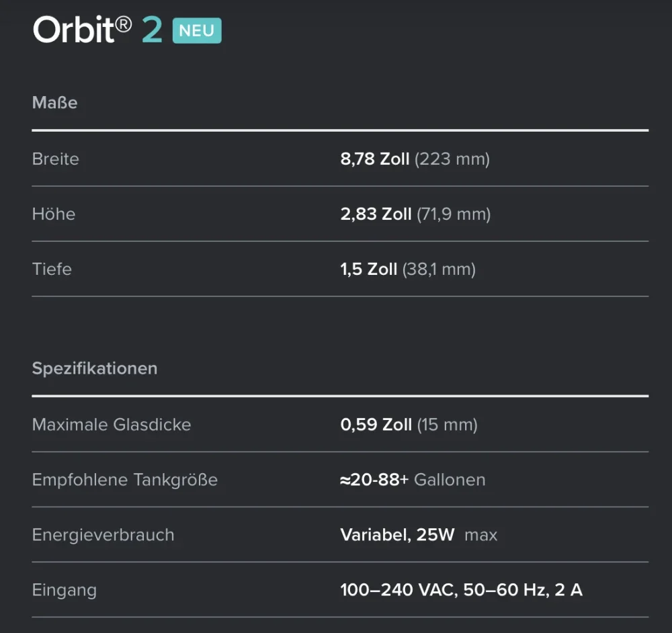Select the Spezifikationen section heading
The width and height of the screenshot is (672, 633).
point(95,368)
